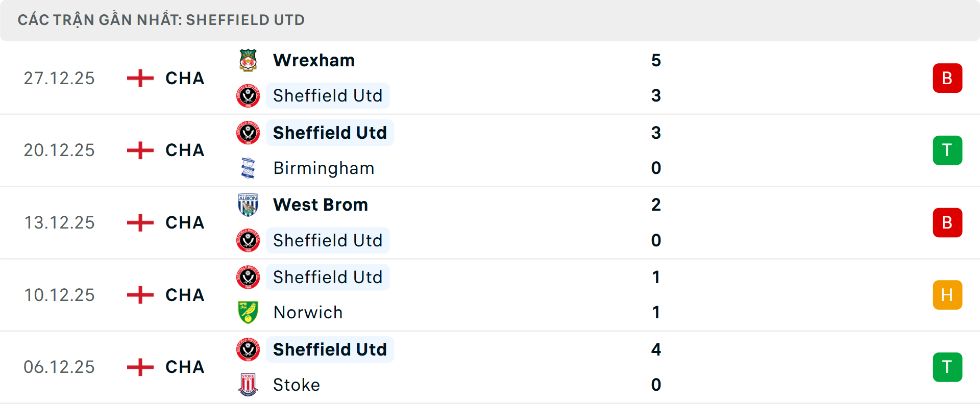Image resolution: width=980 pixels, height=404 pixels.
Task: Click the Norwich team name link
Action: [x=308, y=312]
